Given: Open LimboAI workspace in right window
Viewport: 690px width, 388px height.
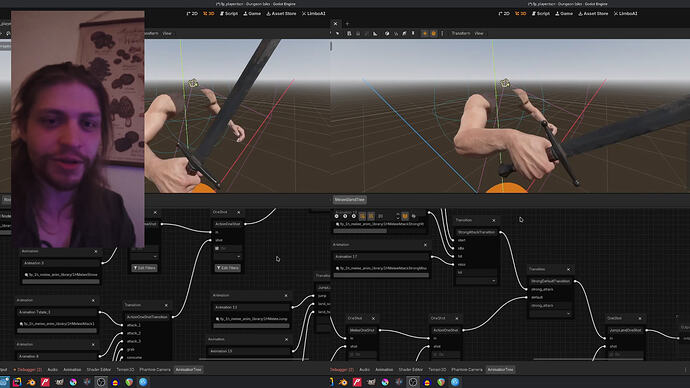Looking at the screenshot, I should tap(626, 14).
